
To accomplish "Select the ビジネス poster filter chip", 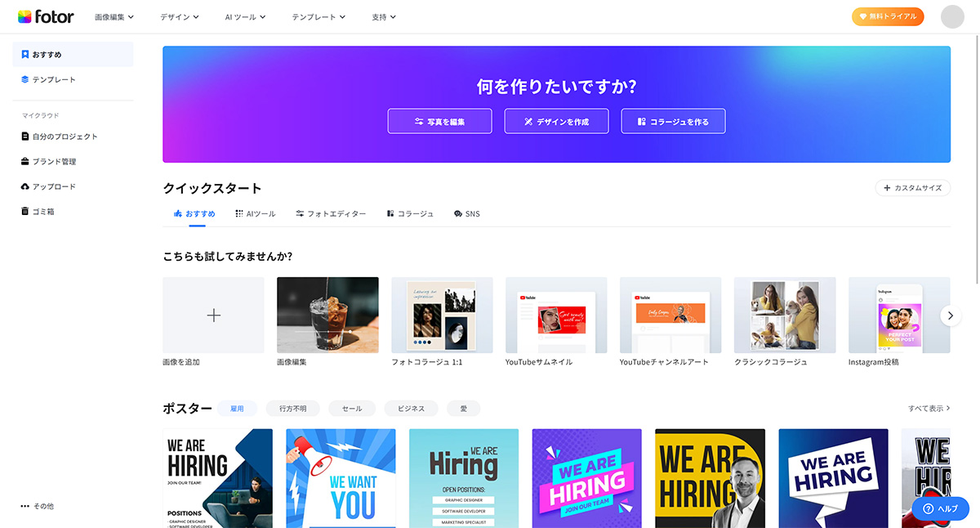I will 411,409.
